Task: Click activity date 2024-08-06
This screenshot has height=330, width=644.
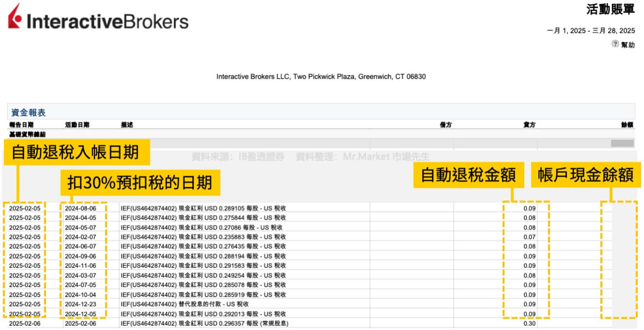Action: pos(80,208)
